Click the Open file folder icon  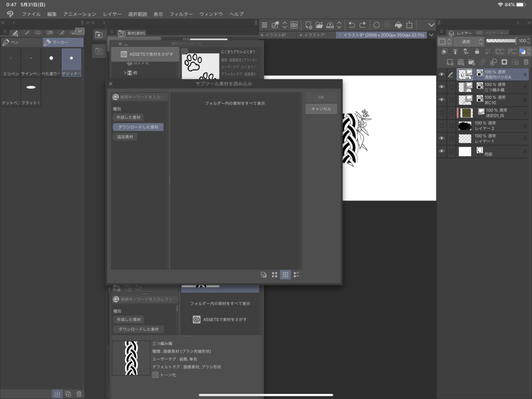(319, 25)
